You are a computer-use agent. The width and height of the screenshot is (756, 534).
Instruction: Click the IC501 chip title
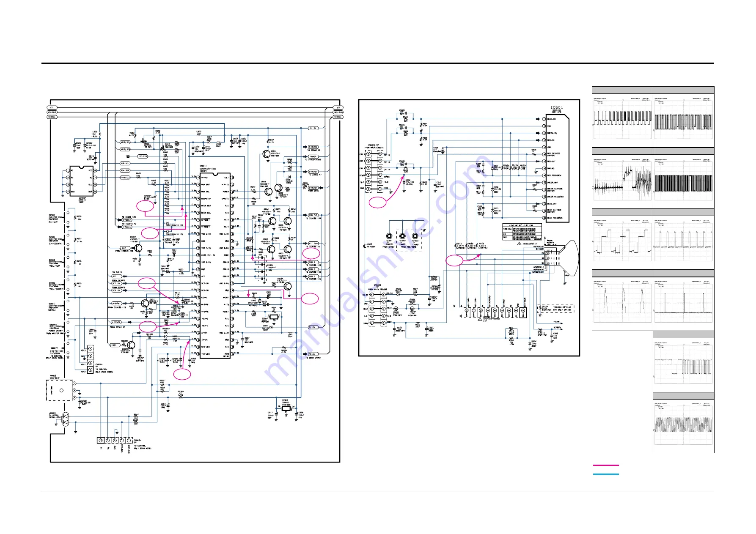[557, 107]
